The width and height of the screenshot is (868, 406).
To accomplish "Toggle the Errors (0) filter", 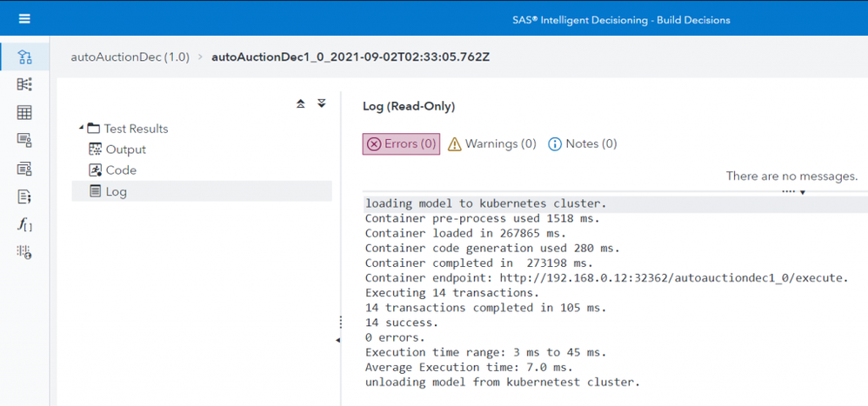I will tap(401, 143).
